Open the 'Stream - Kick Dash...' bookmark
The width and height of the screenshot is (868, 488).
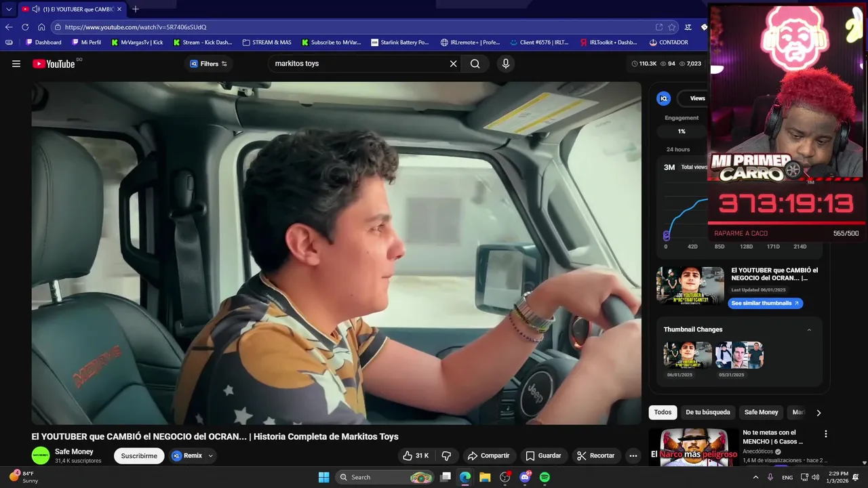[203, 42]
